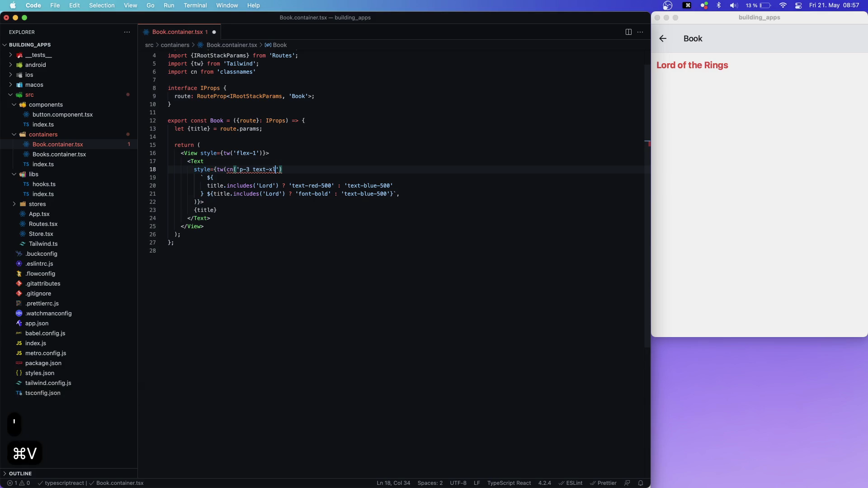Click Book symbol icon in breadcrumb
The image size is (868, 488).
pyautogui.click(x=268, y=45)
